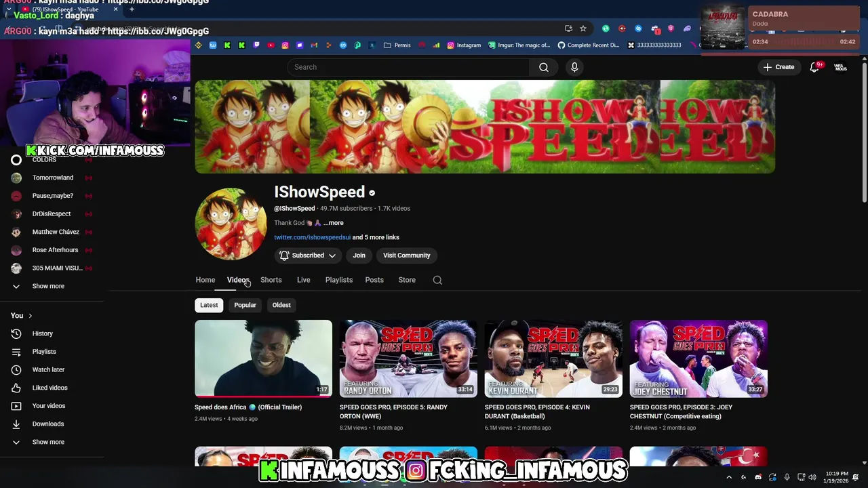Viewport: 868px width, 488px height.
Task: Open YouTube notifications bell
Action: 815,67
